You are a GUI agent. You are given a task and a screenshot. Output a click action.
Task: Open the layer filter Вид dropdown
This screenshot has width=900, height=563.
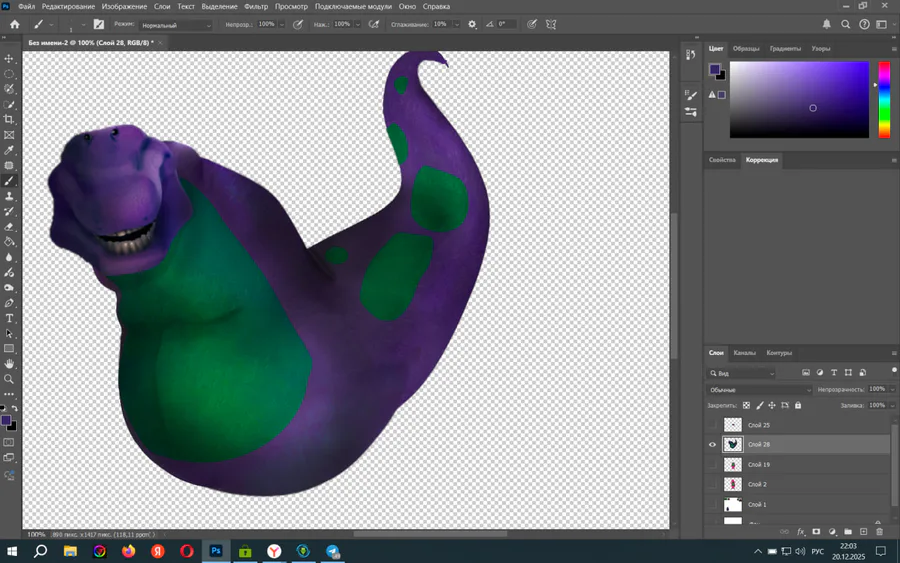pyautogui.click(x=742, y=373)
